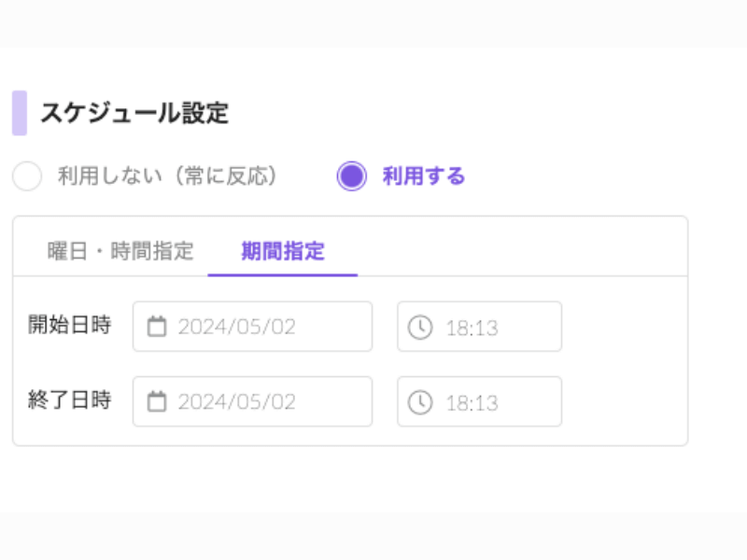Click the 利用しない（常に反応） label text
The width and height of the screenshot is (747, 560).
pos(168,176)
